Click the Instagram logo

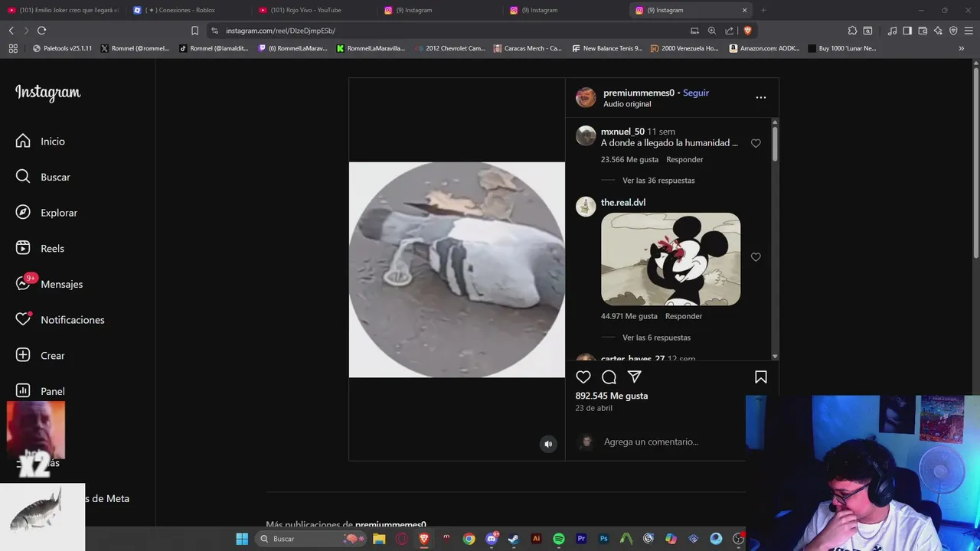pyautogui.click(x=47, y=93)
